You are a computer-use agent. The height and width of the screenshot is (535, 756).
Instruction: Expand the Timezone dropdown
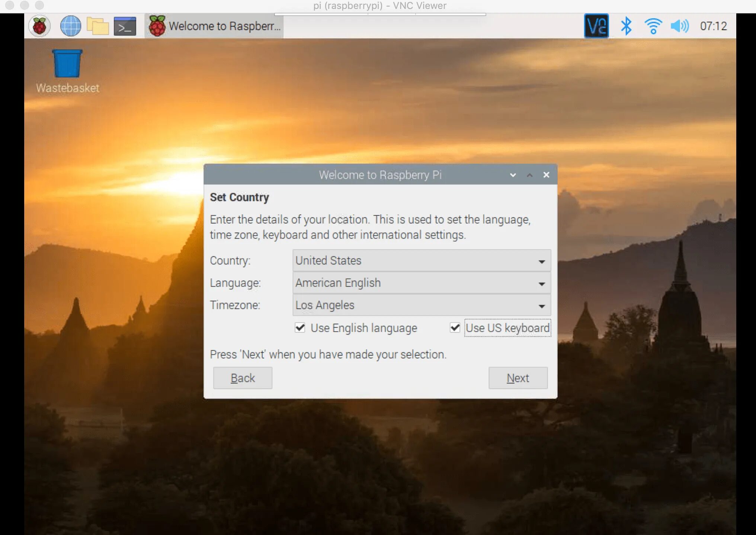point(422,305)
